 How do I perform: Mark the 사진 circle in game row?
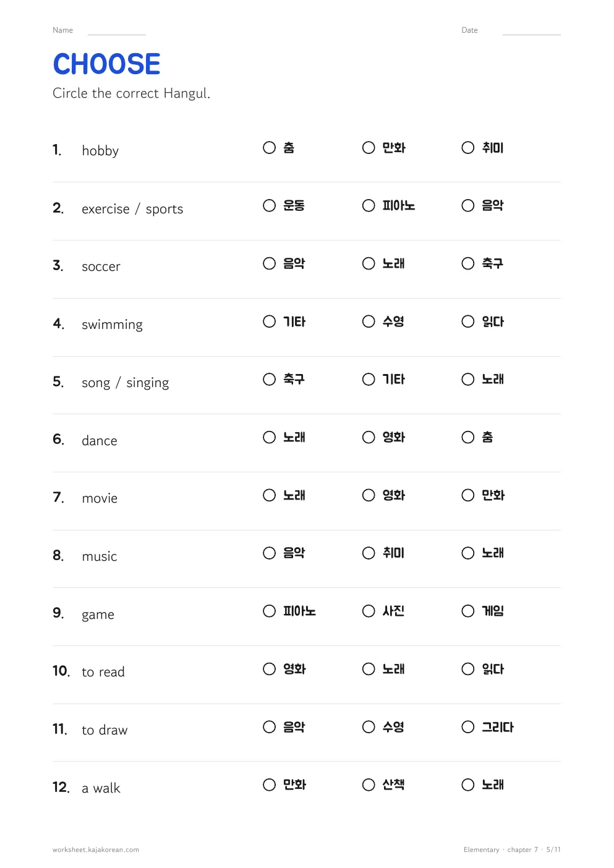tap(369, 611)
